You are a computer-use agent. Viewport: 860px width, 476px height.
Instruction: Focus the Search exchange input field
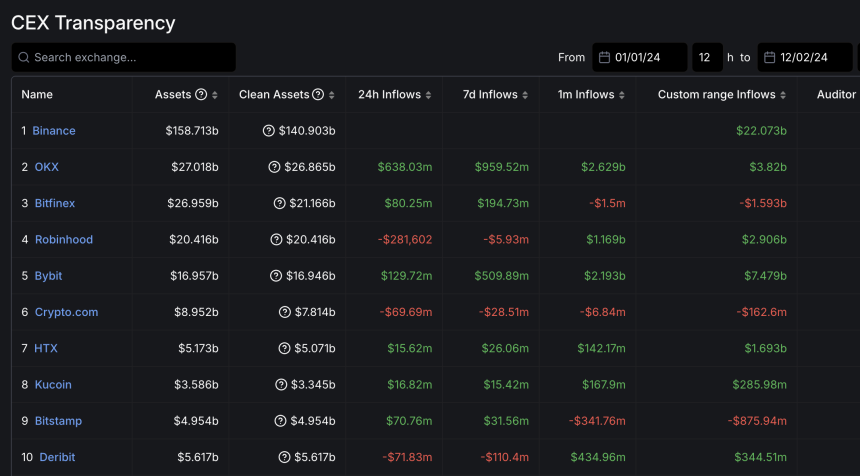[130, 58]
